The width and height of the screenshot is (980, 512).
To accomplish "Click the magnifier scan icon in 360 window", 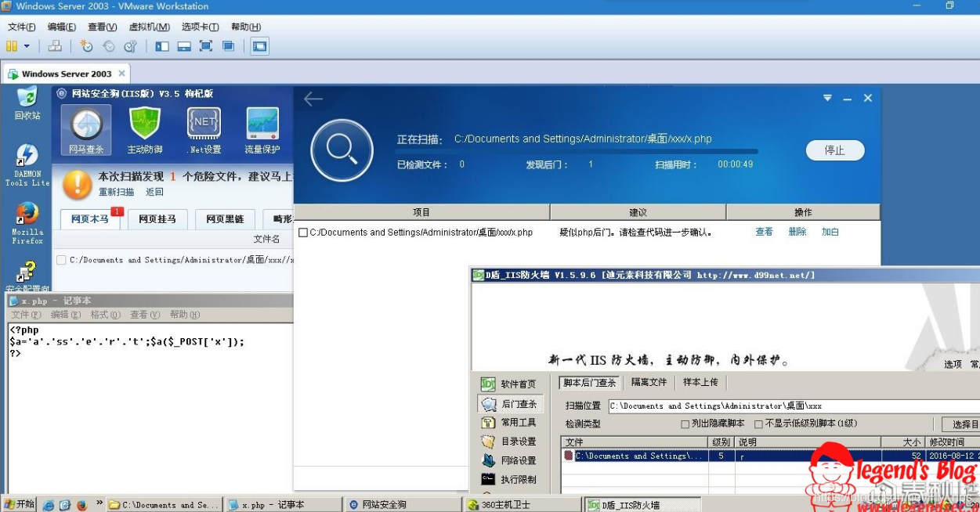I will (342, 150).
